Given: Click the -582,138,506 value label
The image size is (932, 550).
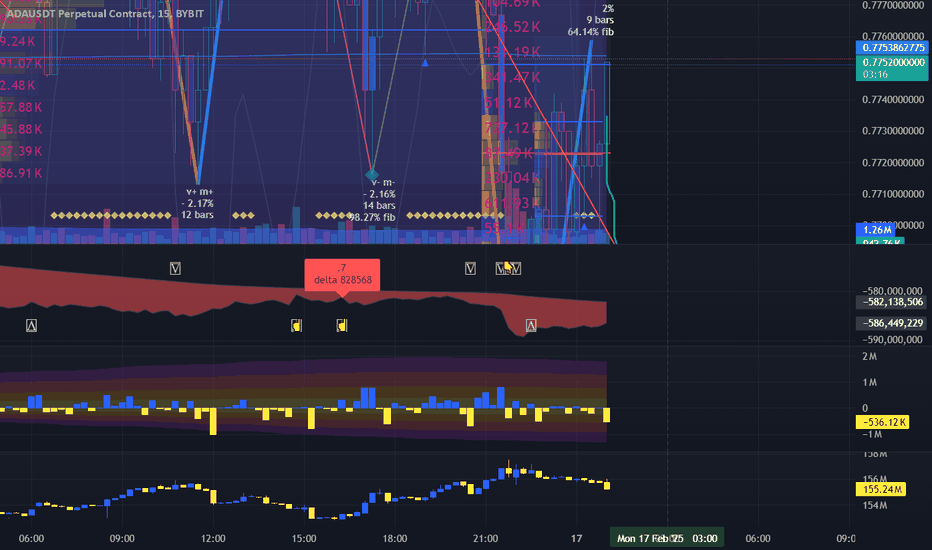Looking at the screenshot, I should (x=892, y=302).
